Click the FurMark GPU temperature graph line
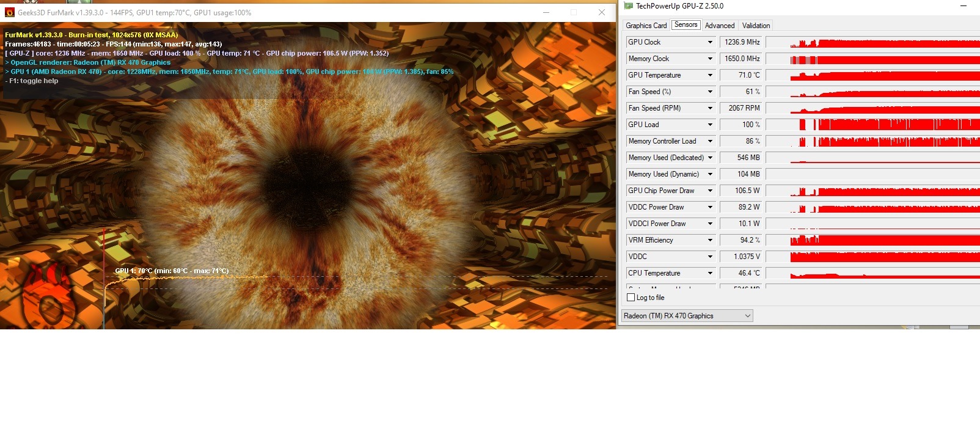Image resolution: width=980 pixels, height=443 pixels. 186,278
